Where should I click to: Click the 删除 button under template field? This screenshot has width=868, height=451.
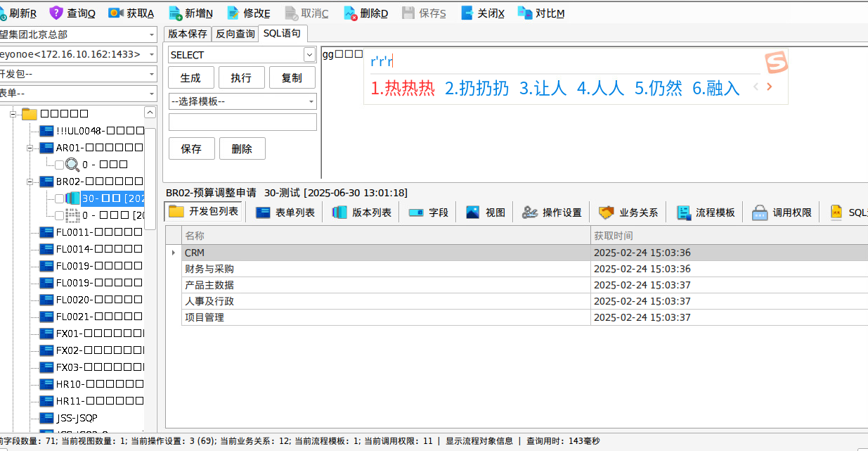tap(242, 148)
